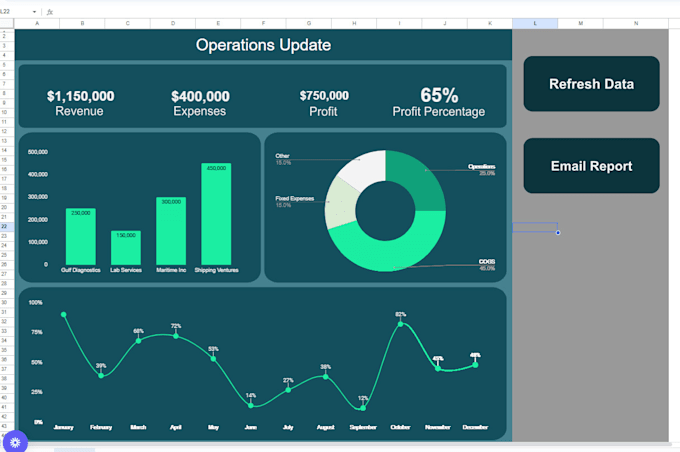Open the name box dropdown arrow
Viewport: 680px width, 452px height.
tap(34, 12)
